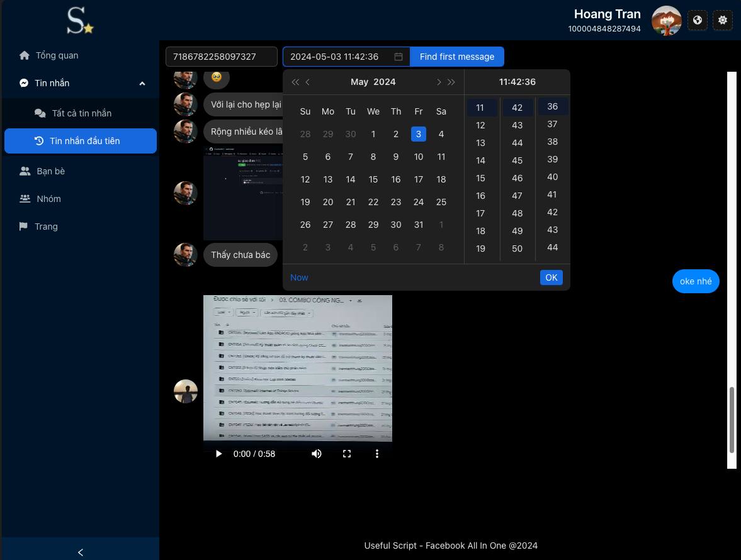741x560 pixels.
Task: Click the Now link in picker
Action: [x=299, y=277]
